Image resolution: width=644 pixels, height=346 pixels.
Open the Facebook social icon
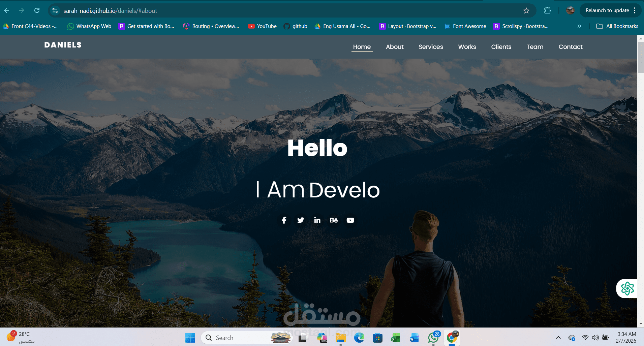[x=284, y=220]
